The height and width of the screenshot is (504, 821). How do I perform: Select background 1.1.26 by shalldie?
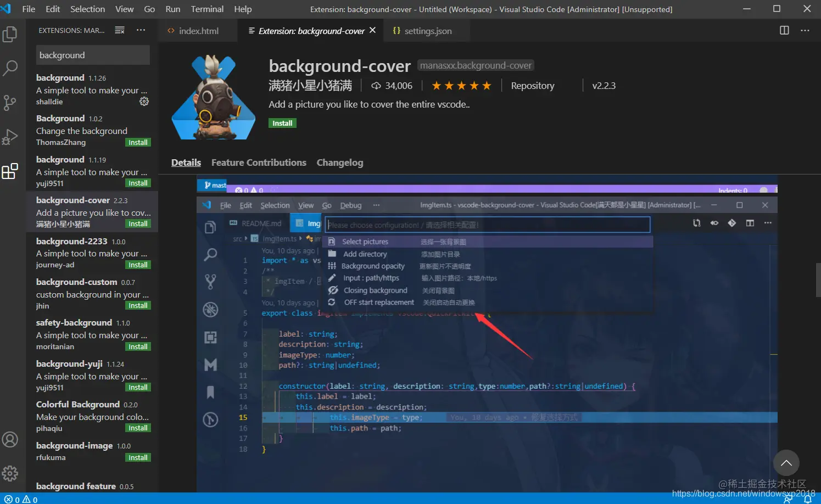coord(92,89)
